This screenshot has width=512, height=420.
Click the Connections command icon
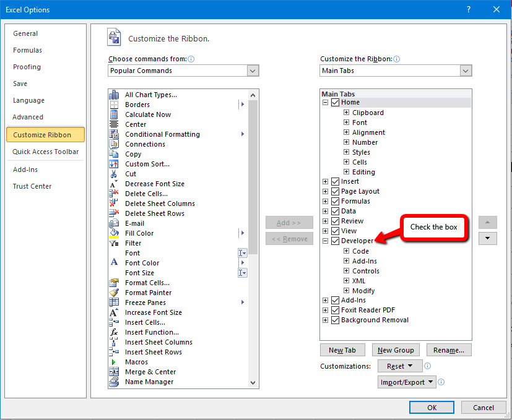click(x=114, y=144)
